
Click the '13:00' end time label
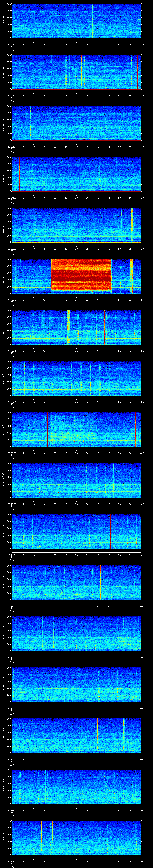click(x=141, y=606)
